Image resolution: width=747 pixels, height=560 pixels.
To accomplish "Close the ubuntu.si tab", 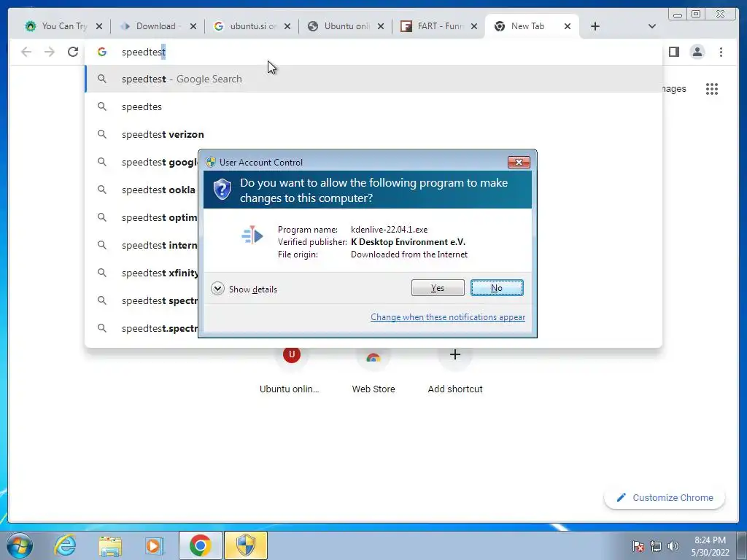I will [287, 26].
